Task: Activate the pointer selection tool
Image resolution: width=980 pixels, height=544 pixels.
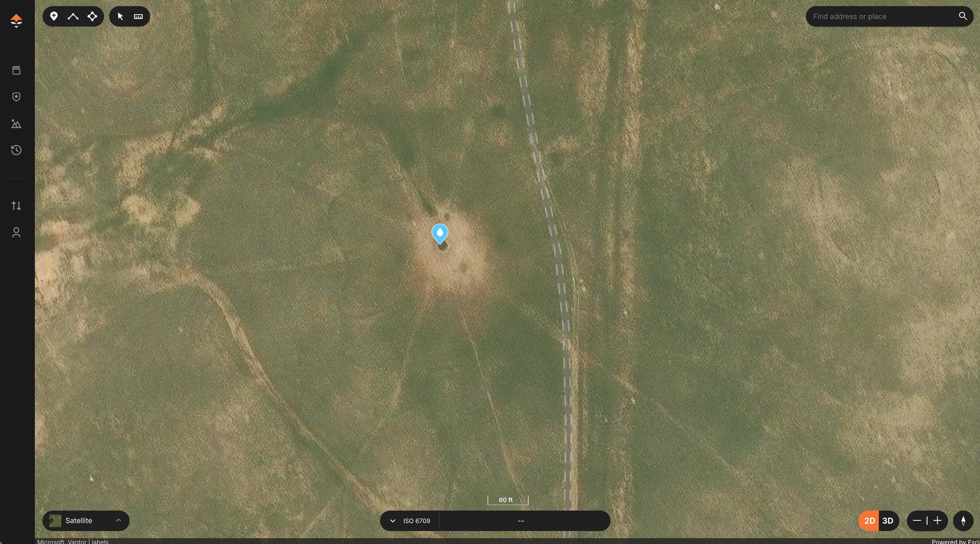Action: click(120, 16)
